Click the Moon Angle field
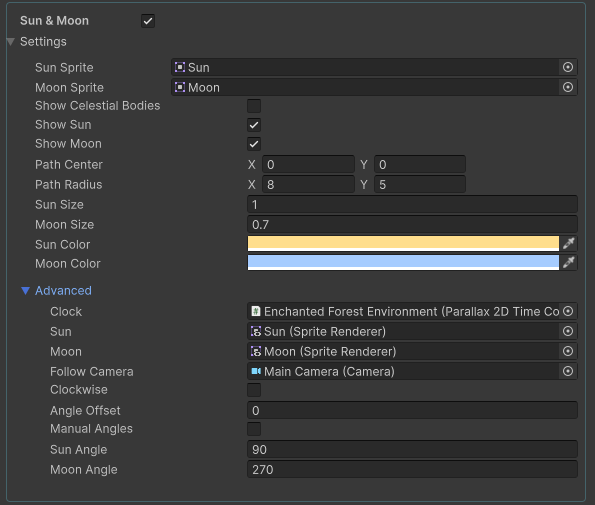The image size is (595, 505). 412,470
